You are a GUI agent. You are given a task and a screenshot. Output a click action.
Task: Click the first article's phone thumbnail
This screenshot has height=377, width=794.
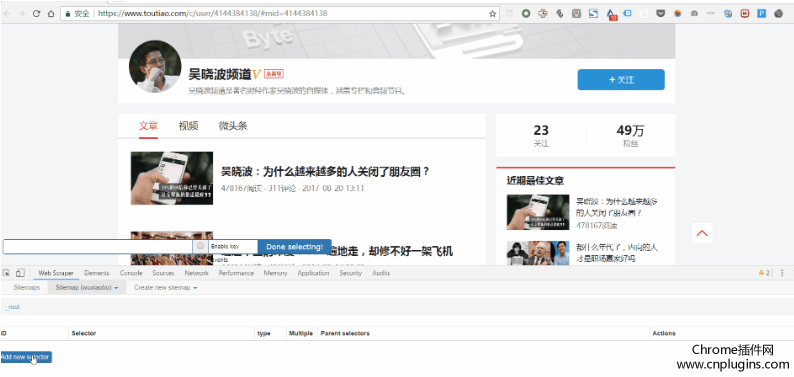172,178
